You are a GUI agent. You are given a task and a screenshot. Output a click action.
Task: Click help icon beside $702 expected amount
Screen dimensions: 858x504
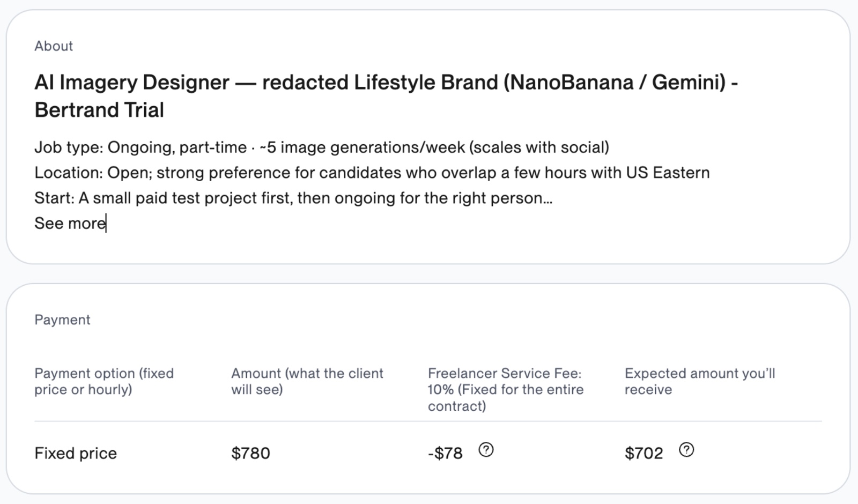(x=686, y=450)
